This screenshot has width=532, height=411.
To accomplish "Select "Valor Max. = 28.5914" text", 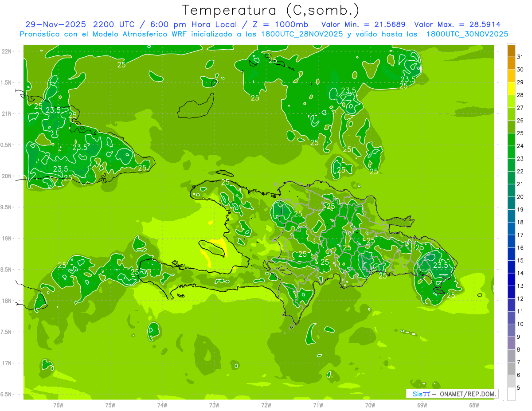I will tap(458, 24).
